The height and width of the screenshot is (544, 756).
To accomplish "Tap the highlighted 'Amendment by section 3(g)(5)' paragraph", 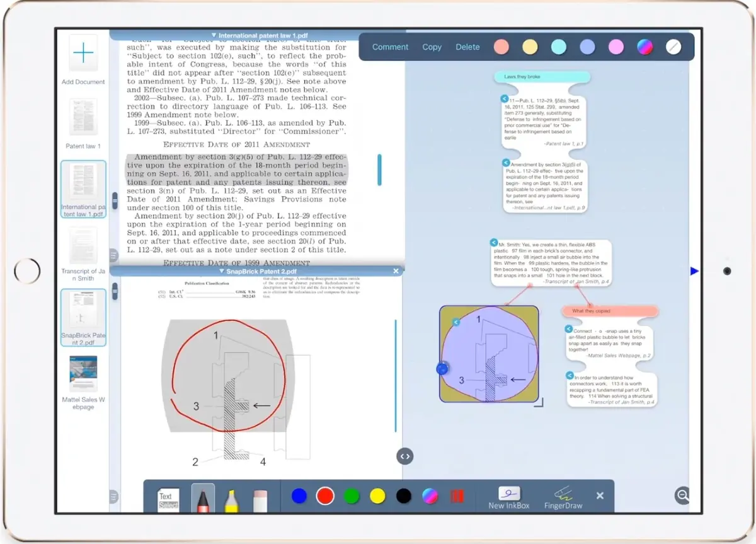I will (x=236, y=170).
